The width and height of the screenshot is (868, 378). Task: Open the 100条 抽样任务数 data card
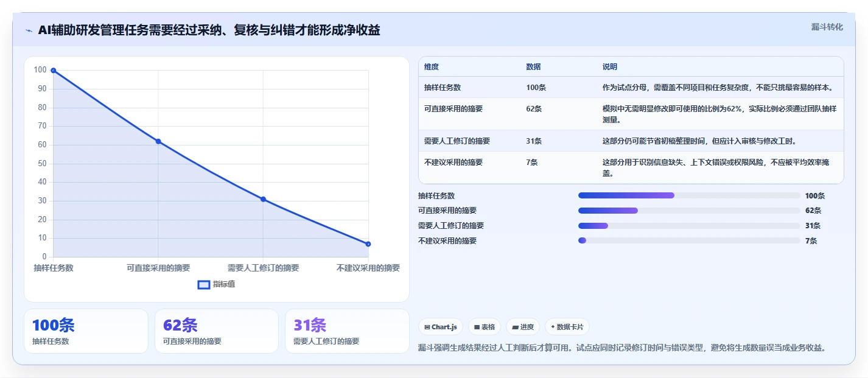86,331
